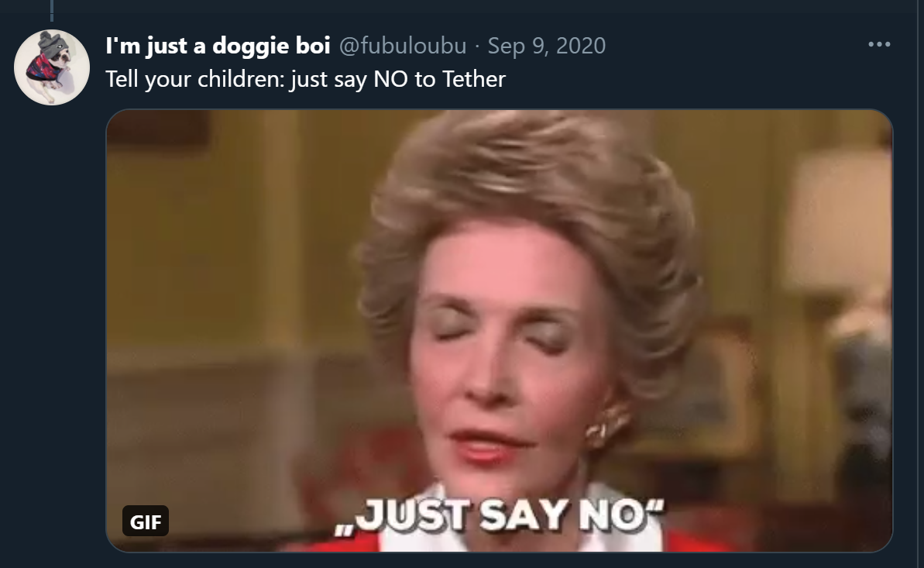Open the display name I'm just a doggie boi
The height and width of the screenshot is (568, 924).
(x=218, y=46)
